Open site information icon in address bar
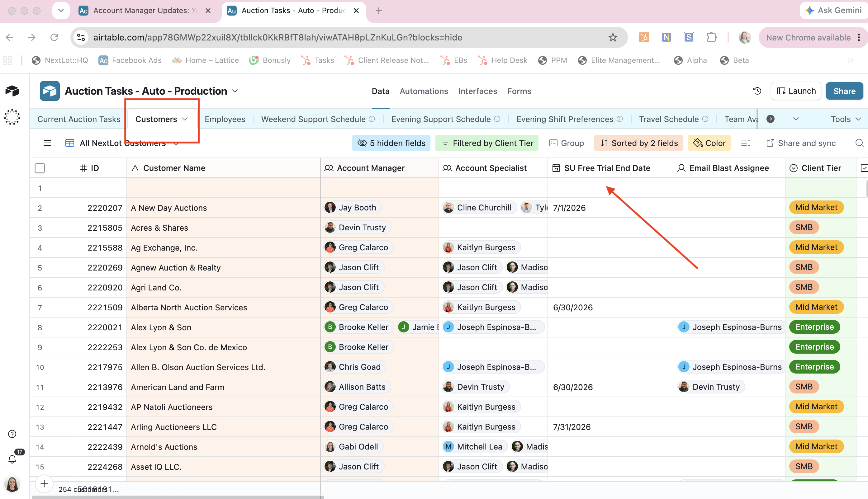 pos(81,37)
